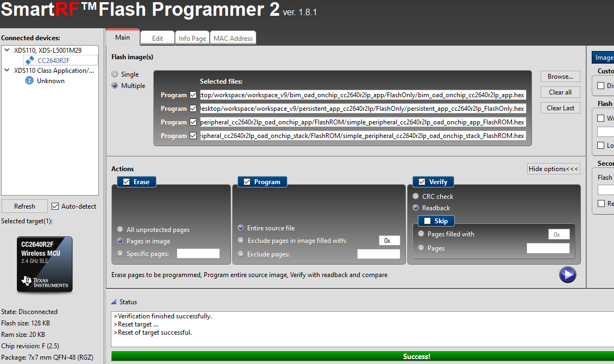Select Specific pages erase option
Image resolution: width=614 pixels, height=364 pixels.
(x=120, y=253)
